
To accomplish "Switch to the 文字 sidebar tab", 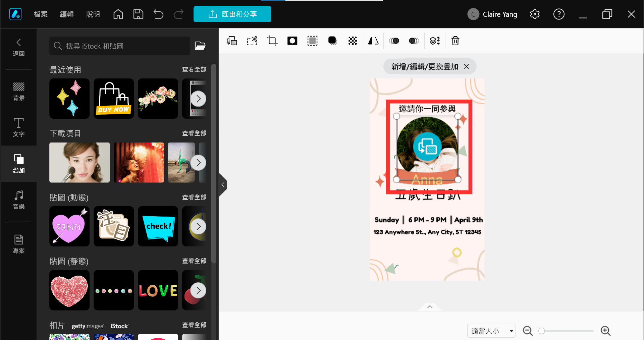I will pyautogui.click(x=19, y=127).
